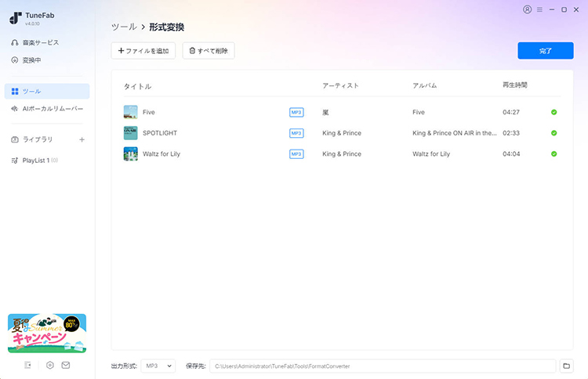Click the ファイルを追加 button
Image resolution: width=588 pixels, height=379 pixels.
[143, 51]
